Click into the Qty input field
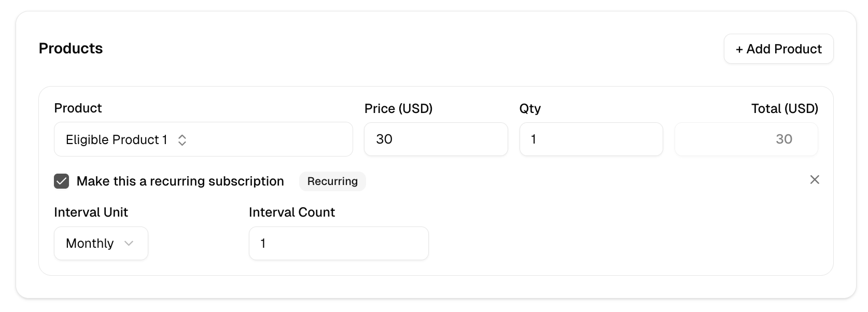868x312 pixels. click(x=591, y=139)
